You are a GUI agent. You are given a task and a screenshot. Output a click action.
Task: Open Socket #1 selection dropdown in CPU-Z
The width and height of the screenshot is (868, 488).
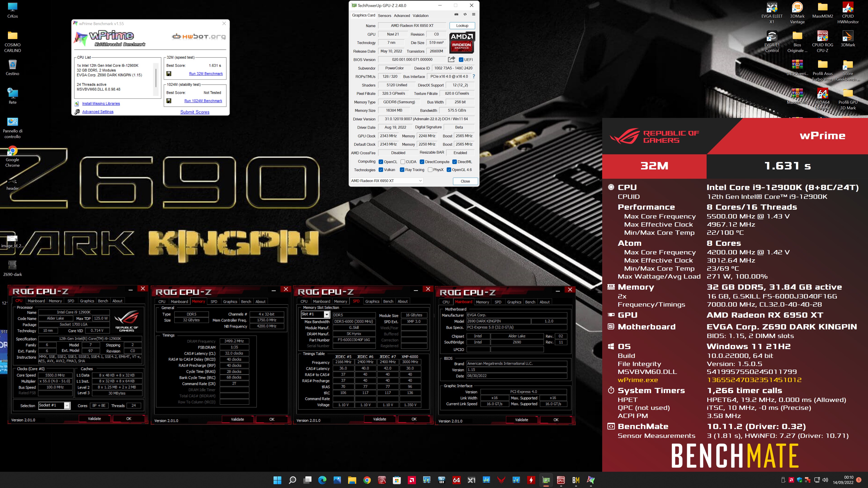[54, 406]
